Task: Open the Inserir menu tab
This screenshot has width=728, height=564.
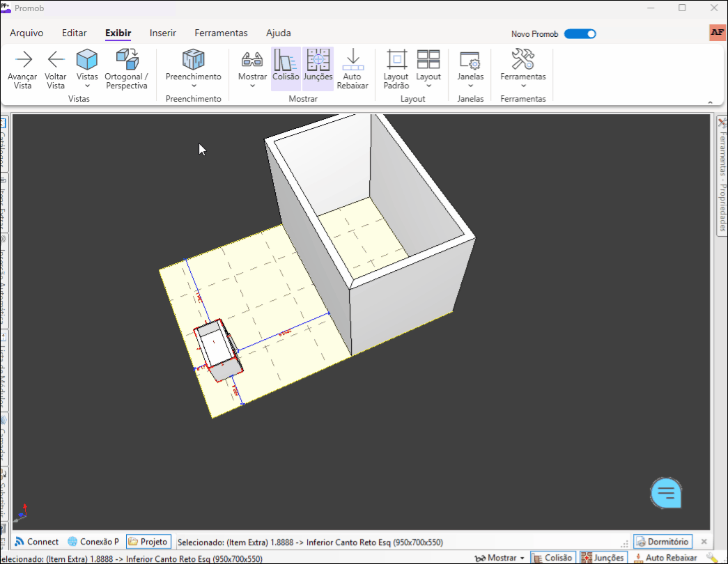Action: pos(163,33)
